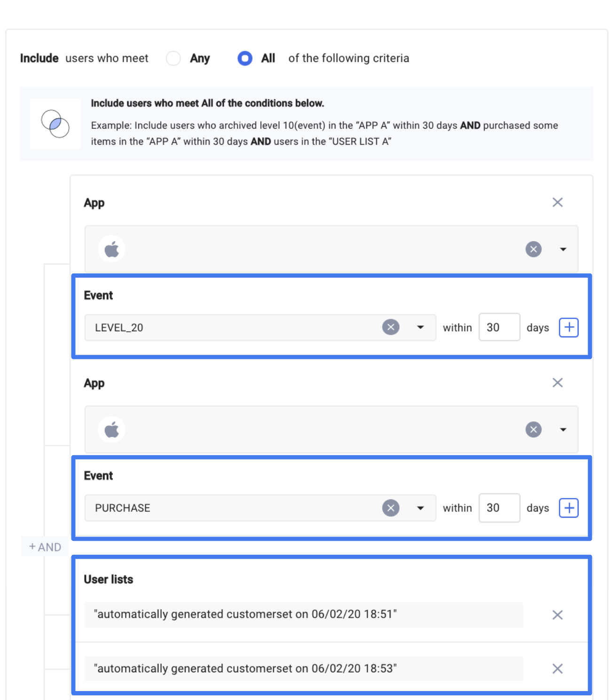Add another event after PURCHASE

(569, 508)
